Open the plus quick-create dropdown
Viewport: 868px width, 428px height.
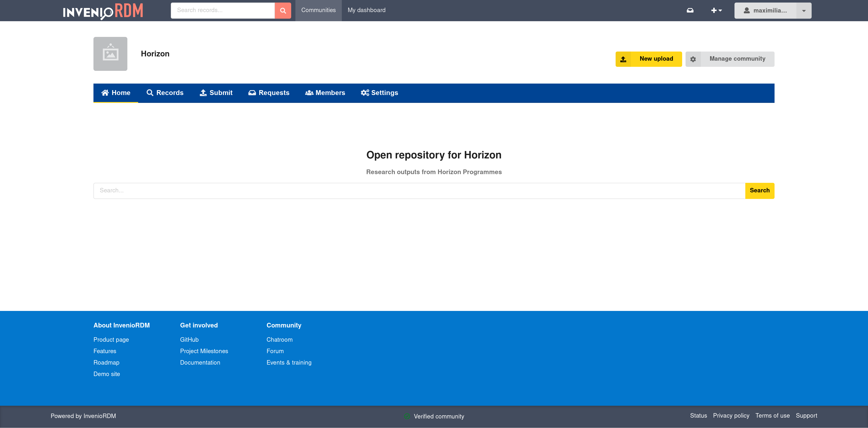click(x=717, y=10)
